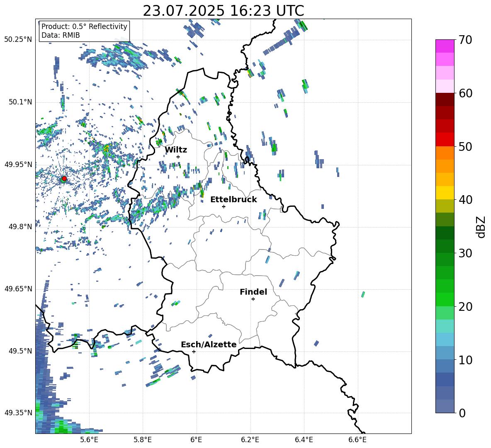Click the longitude label 6.4°E
The height and width of the screenshot is (448, 491).
click(304, 440)
